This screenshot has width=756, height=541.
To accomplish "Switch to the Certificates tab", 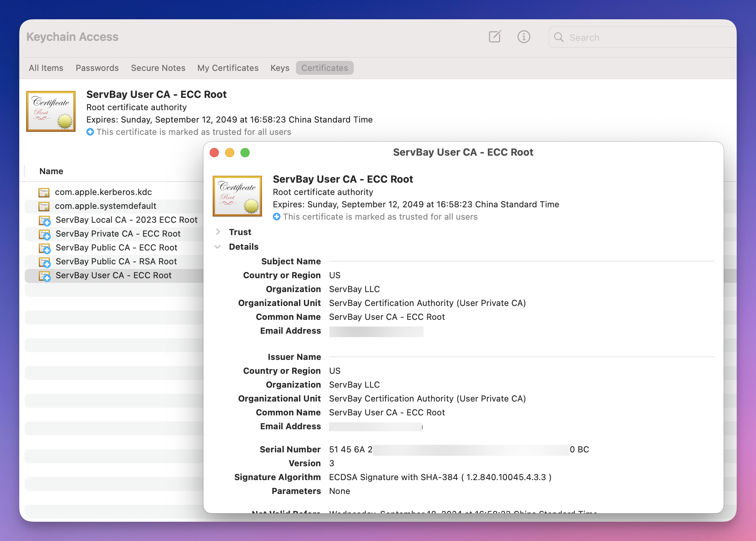I will (x=324, y=67).
